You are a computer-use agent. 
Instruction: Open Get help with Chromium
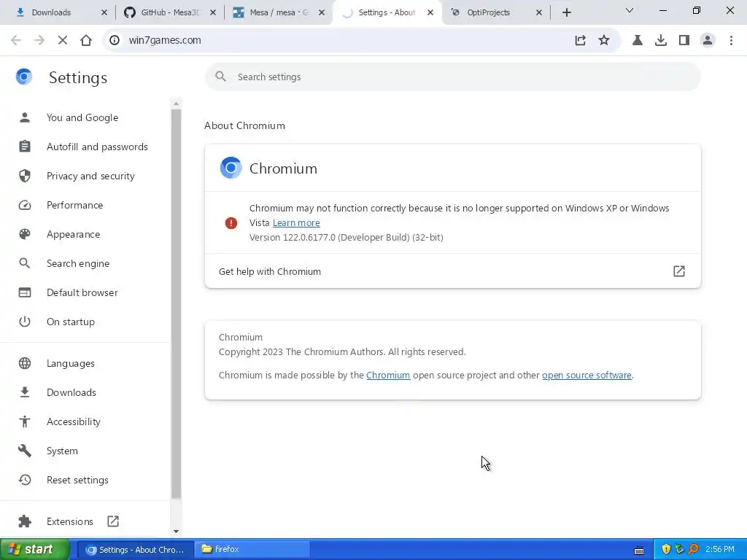click(452, 271)
